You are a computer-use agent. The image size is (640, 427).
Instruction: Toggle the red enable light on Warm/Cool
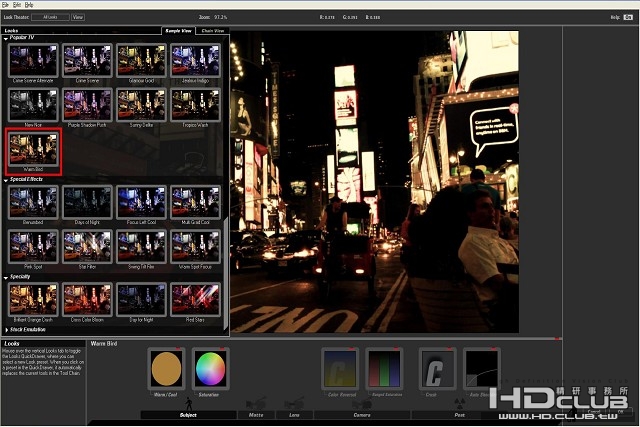(x=178, y=348)
